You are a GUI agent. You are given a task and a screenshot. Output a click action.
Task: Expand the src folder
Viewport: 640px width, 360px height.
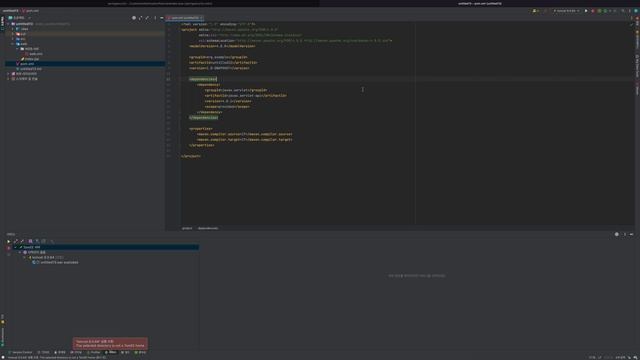[x=13, y=39]
